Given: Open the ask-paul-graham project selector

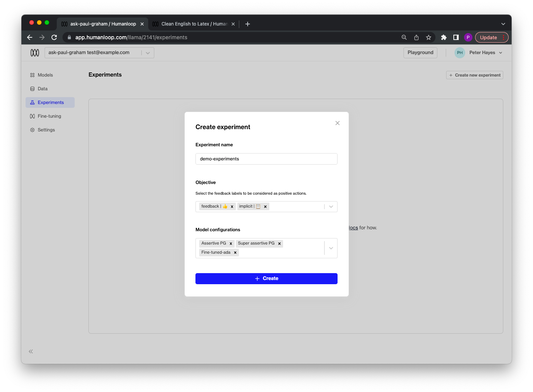Looking at the screenshot, I should point(99,53).
